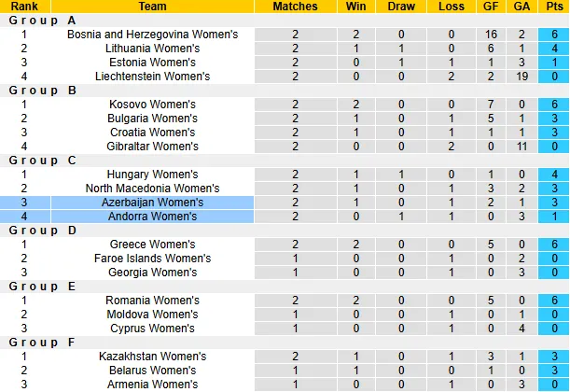Image resolution: width=570 pixels, height=392 pixels.
Task: Open Romania Women's team link
Action: click(153, 301)
